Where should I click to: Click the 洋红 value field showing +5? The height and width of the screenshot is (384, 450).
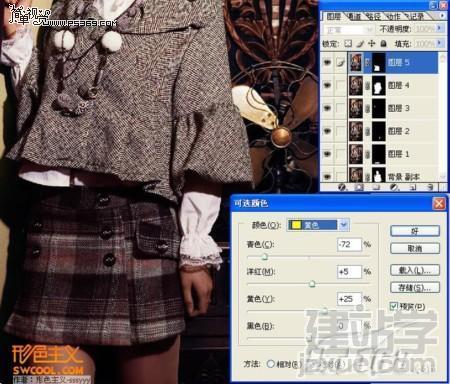349,272
